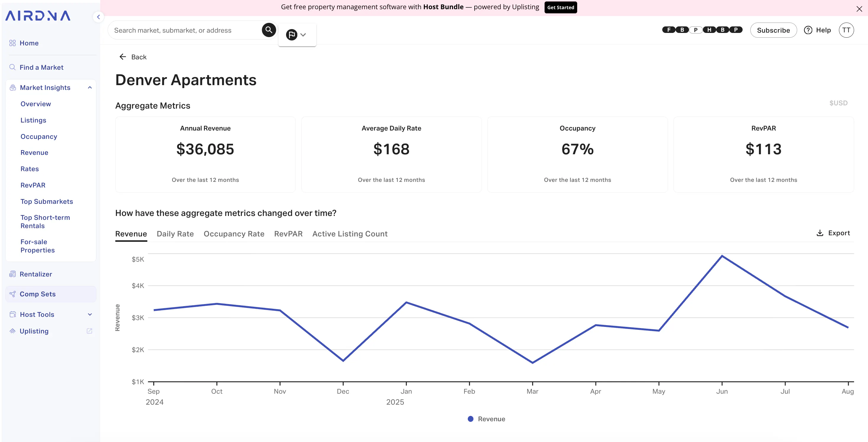Viewport: 868px width, 442px height.
Task: Open Revenue in the sidebar
Action: pos(34,153)
